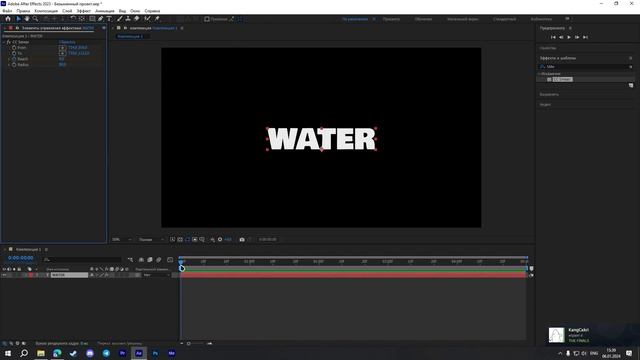Click the effects search field in Effects panel
640x360 pixels.
[586, 67]
